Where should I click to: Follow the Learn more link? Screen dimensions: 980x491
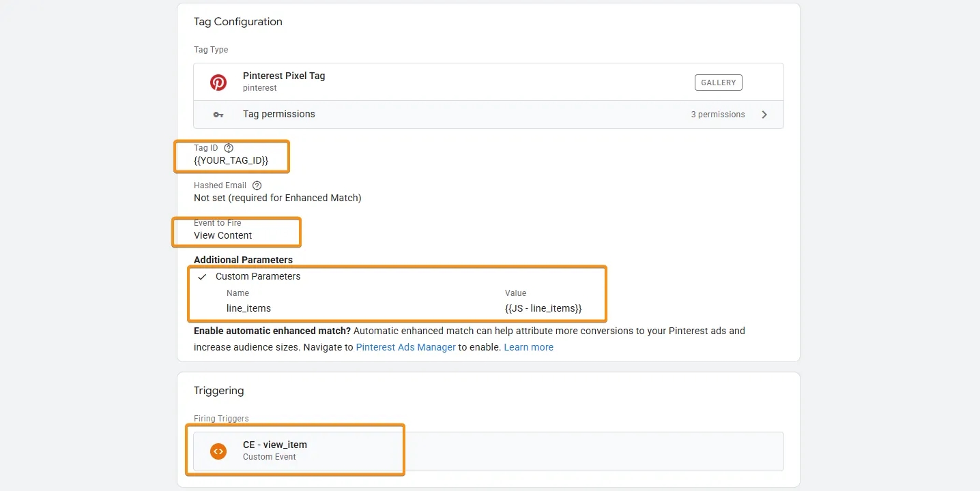tap(529, 347)
